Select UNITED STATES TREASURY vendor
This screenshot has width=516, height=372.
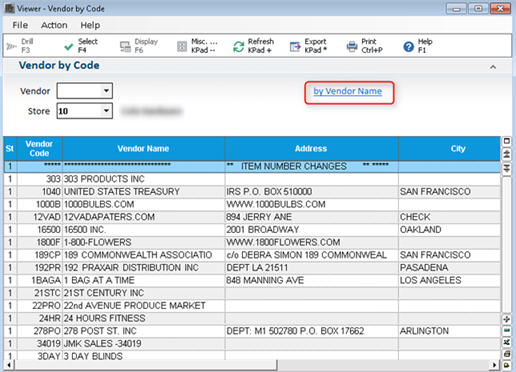click(x=122, y=192)
